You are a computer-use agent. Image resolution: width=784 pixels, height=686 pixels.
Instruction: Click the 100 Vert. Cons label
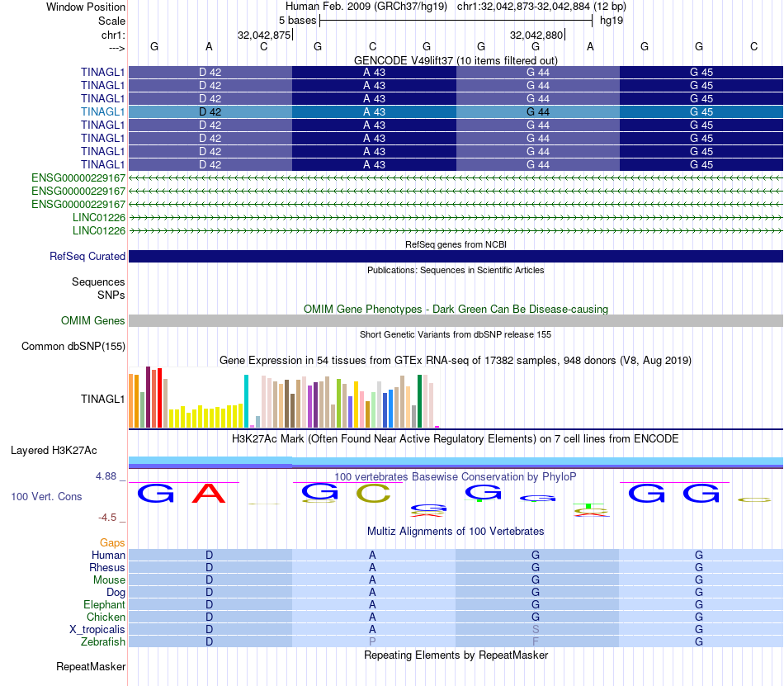[46, 496]
